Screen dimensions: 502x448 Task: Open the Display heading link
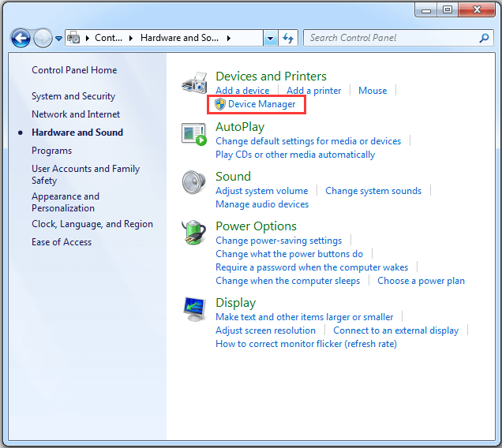tap(236, 303)
